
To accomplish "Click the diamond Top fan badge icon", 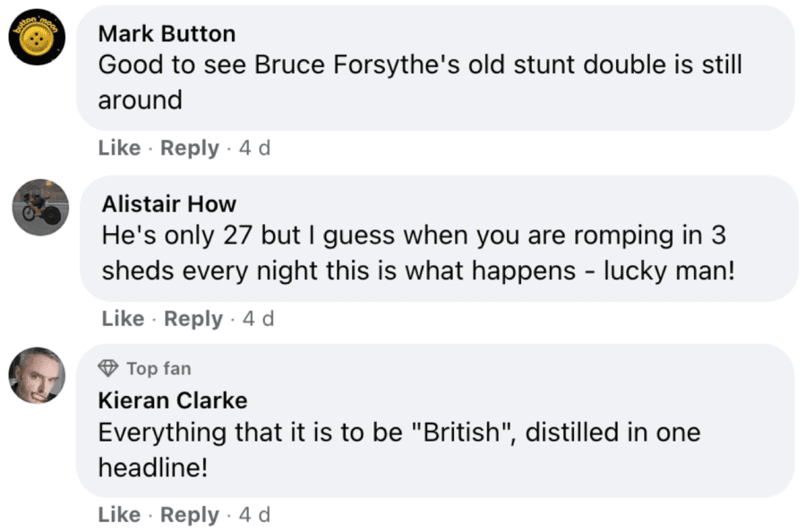I will point(108,368).
